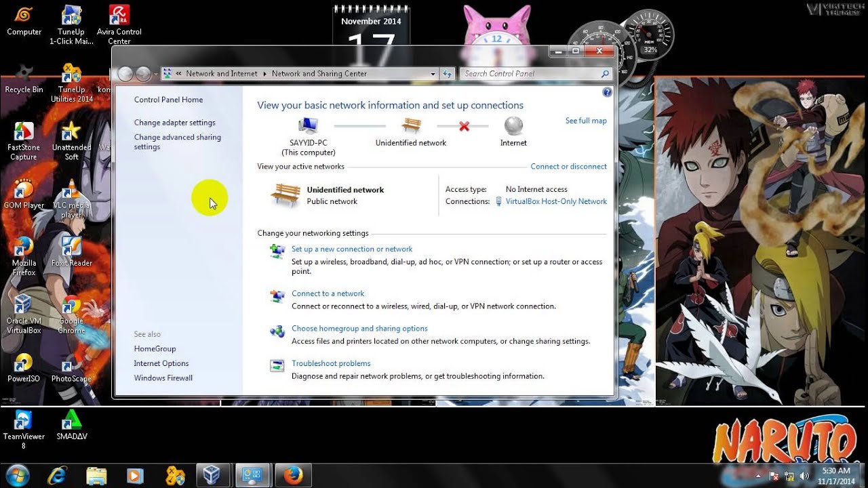868x488 pixels.
Task: Select SMADAV desktop icon
Action: (71, 426)
